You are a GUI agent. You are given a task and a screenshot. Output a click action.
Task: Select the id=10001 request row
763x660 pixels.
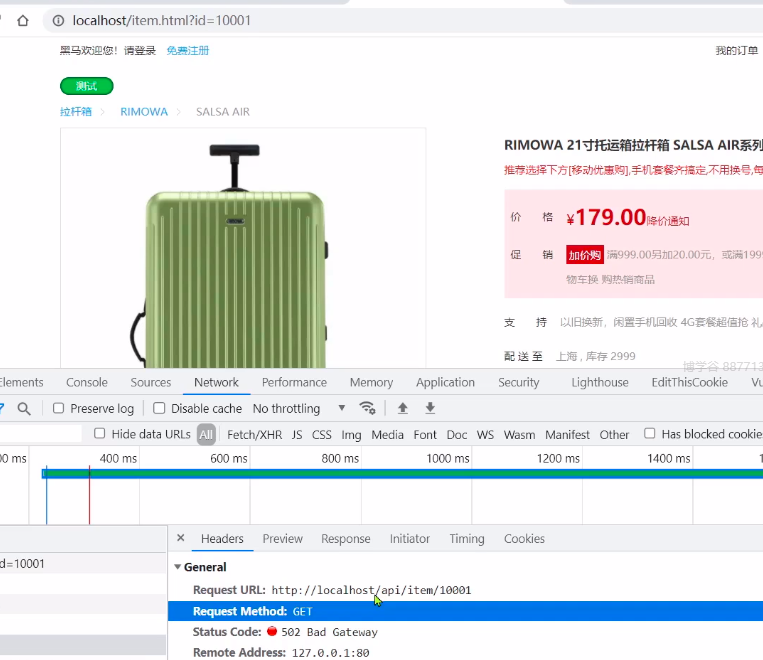83,564
